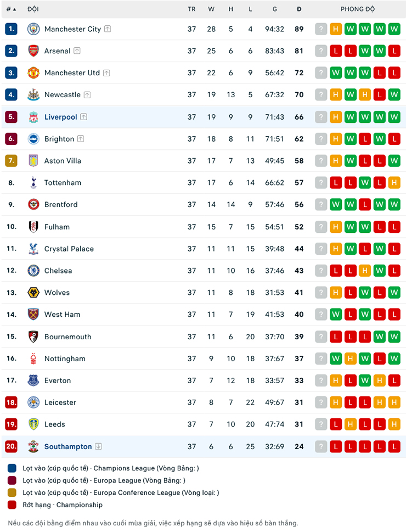Screen dimensions: 406x532
Task: Click the Everton club crest icon
Action: click(x=33, y=380)
